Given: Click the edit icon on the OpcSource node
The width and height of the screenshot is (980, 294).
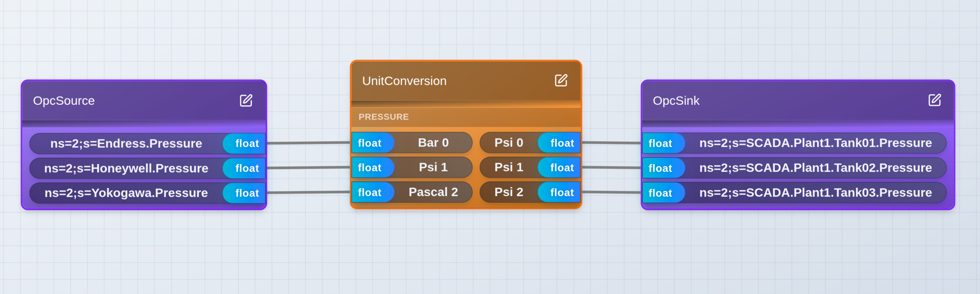Looking at the screenshot, I should coord(245,100).
